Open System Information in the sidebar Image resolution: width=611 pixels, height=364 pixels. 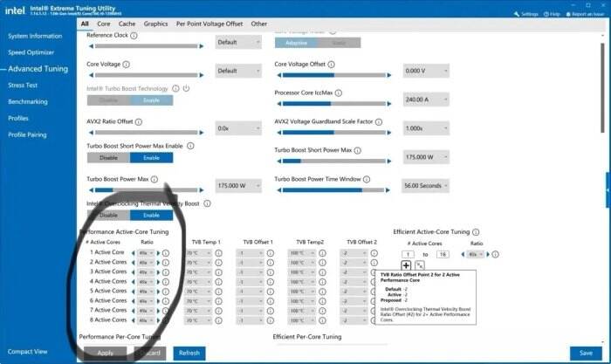(x=35, y=36)
